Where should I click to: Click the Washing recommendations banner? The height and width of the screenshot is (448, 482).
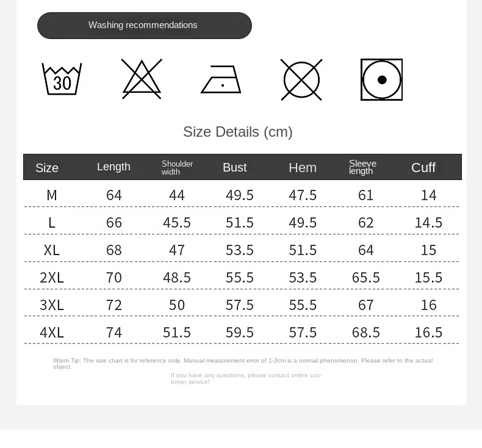(144, 25)
